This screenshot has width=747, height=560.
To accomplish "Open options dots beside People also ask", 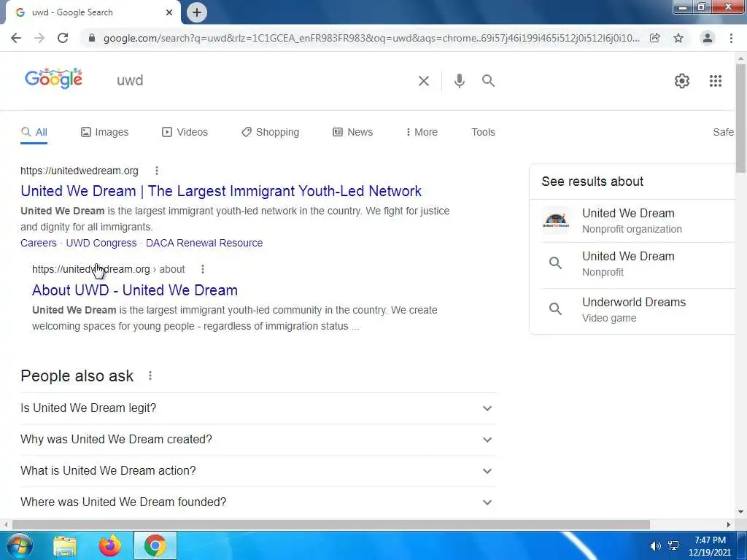I will (x=150, y=376).
